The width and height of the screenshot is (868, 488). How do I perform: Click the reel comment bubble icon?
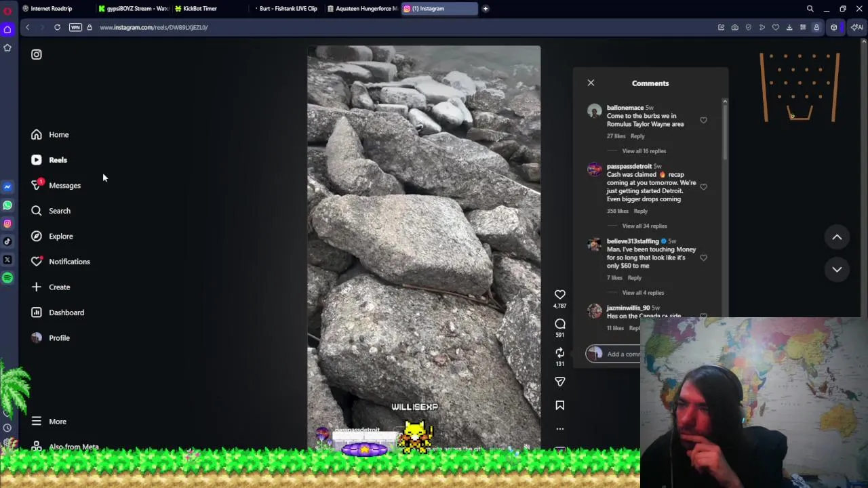coord(559,323)
